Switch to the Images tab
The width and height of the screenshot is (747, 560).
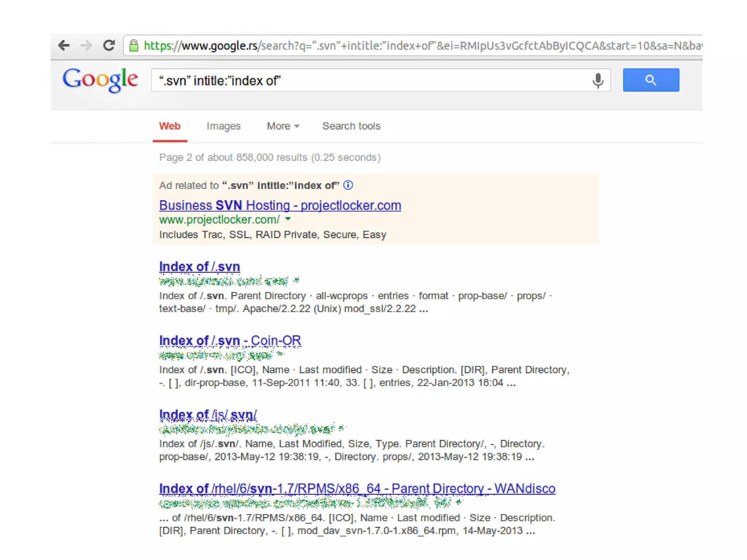tap(223, 126)
